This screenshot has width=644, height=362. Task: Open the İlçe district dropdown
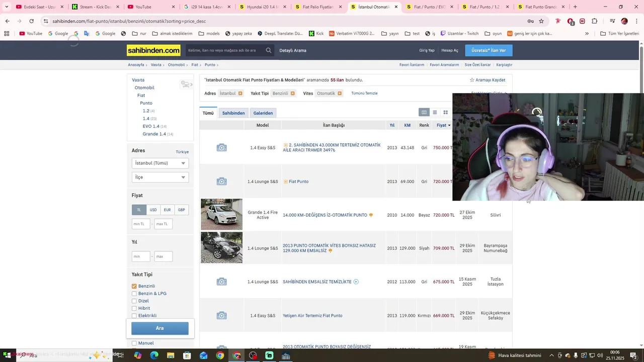(x=160, y=177)
